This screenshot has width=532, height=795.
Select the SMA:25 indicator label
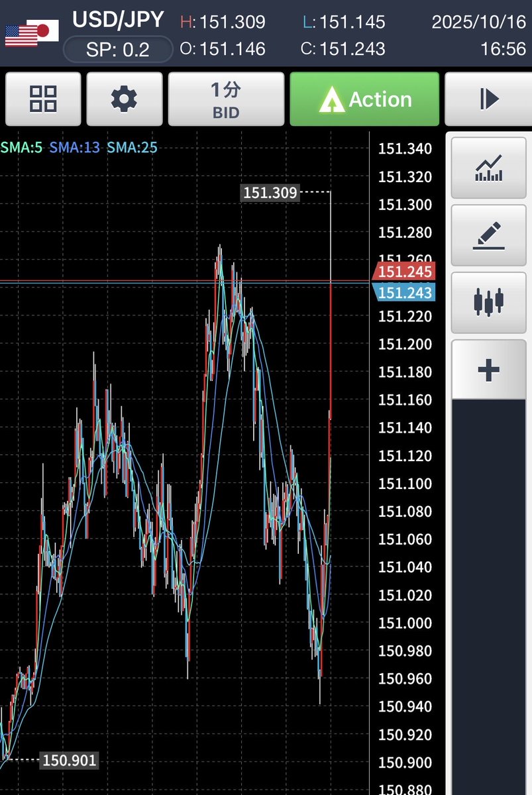[133, 147]
